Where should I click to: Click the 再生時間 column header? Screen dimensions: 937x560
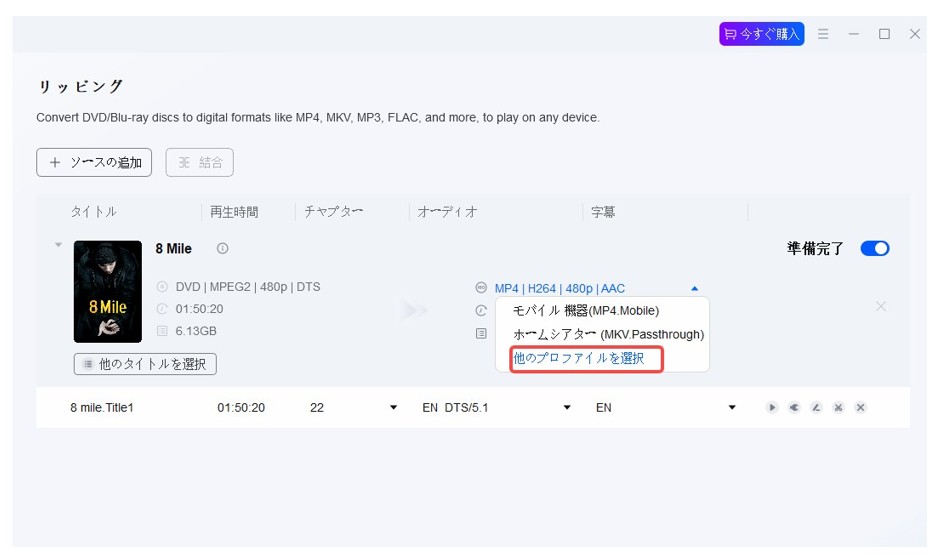tap(234, 212)
